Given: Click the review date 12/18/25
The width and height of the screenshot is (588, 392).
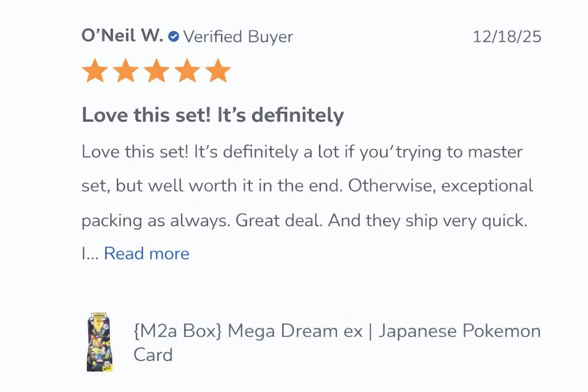Looking at the screenshot, I should pyautogui.click(x=506, y=36).
